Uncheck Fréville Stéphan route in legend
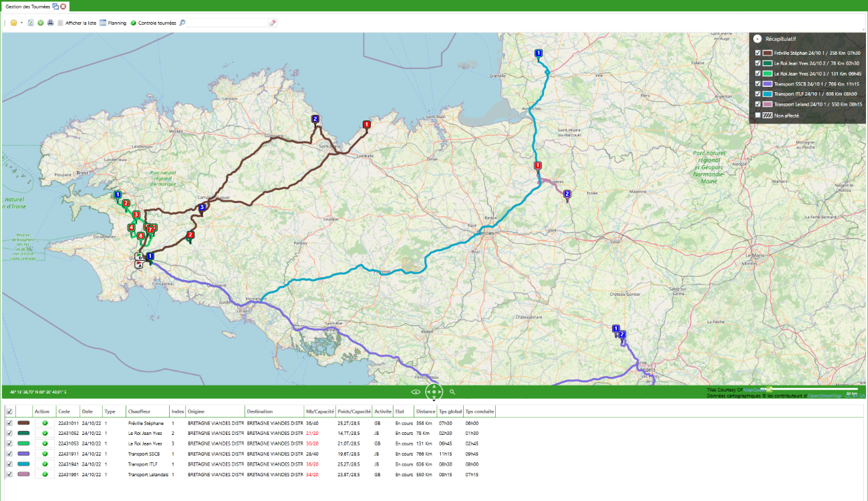 757,52
